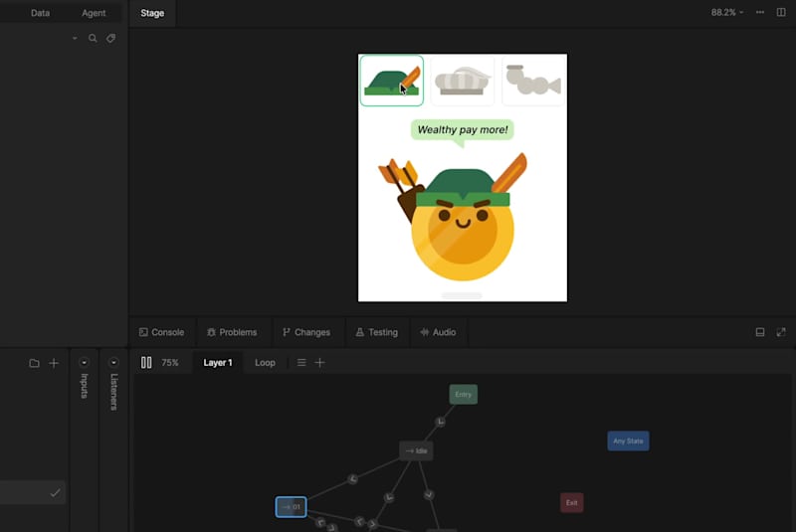This screenshot has height=532, width=796.
Task: Select the Idle state node
Action: click(416, 450)
